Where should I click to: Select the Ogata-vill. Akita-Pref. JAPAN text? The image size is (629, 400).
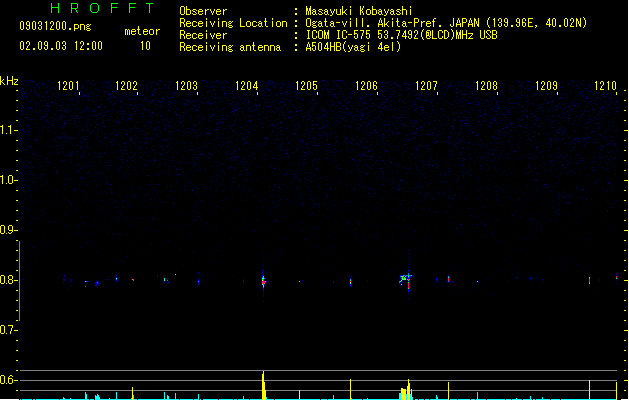pos(392,23)
